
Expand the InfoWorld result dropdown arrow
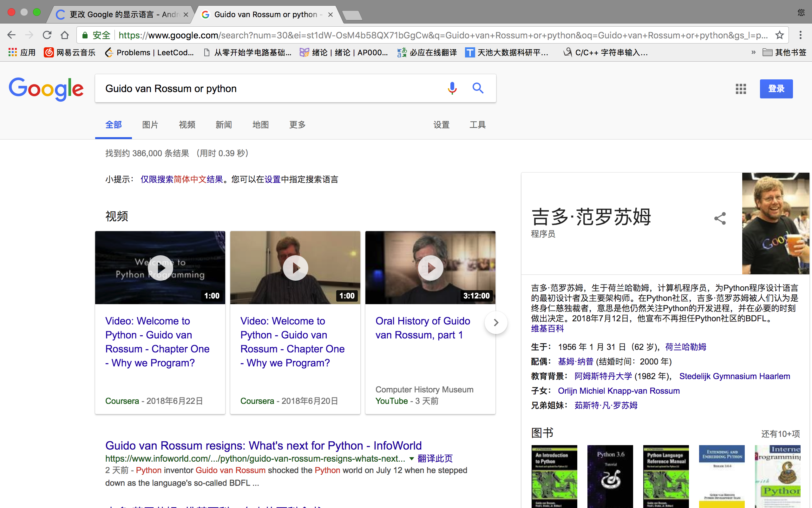pos(411,458)
